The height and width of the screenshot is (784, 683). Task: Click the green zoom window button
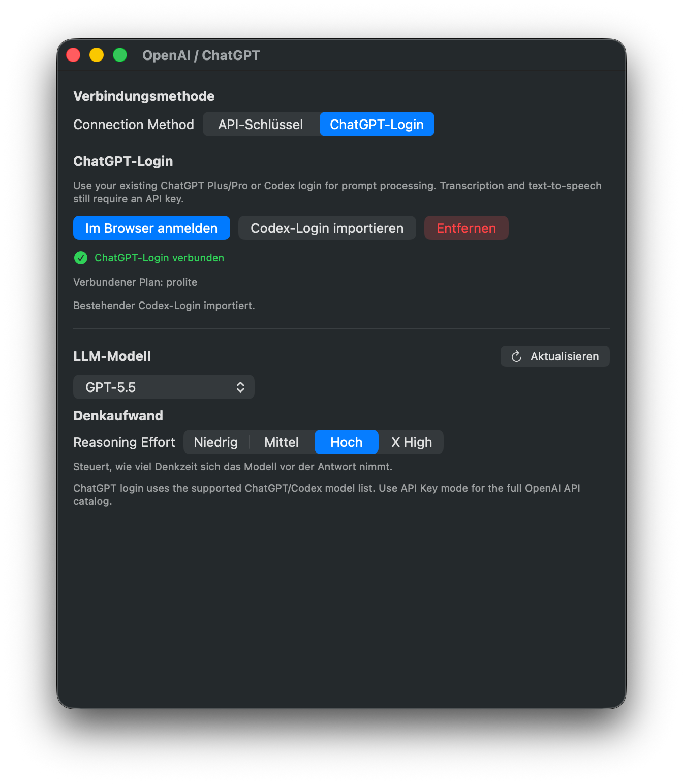pyautogui.click(x=120, y=55)
